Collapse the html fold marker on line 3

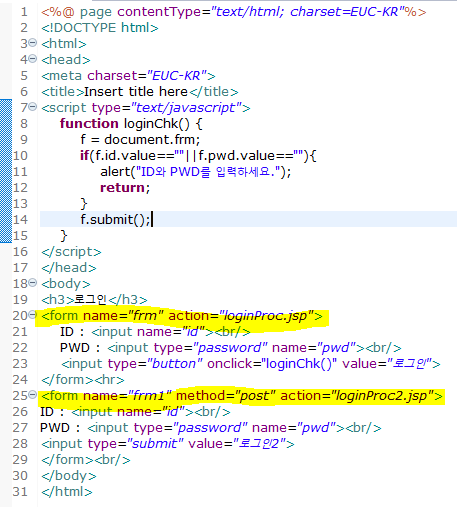[x=32, y=43]
